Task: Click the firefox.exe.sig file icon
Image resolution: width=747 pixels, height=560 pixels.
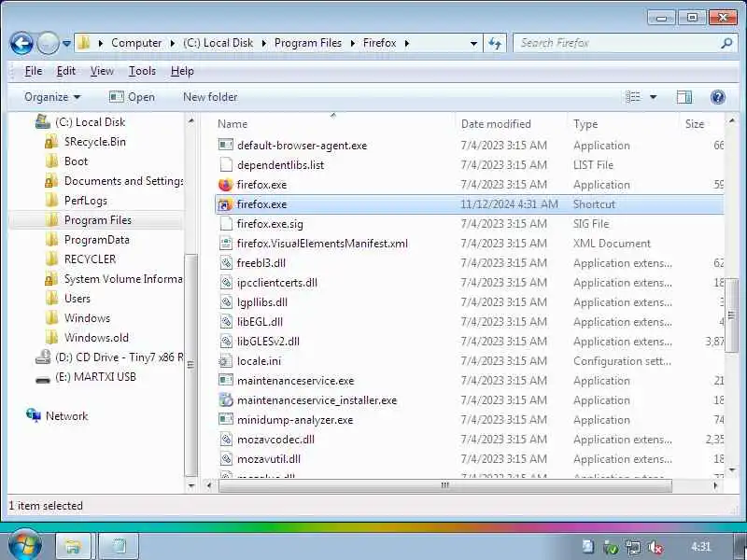Action: point(225,224)
